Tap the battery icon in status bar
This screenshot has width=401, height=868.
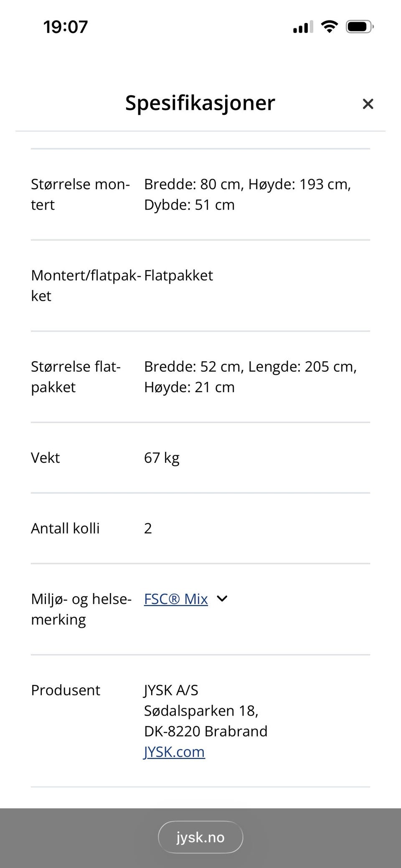coord(359,27)
